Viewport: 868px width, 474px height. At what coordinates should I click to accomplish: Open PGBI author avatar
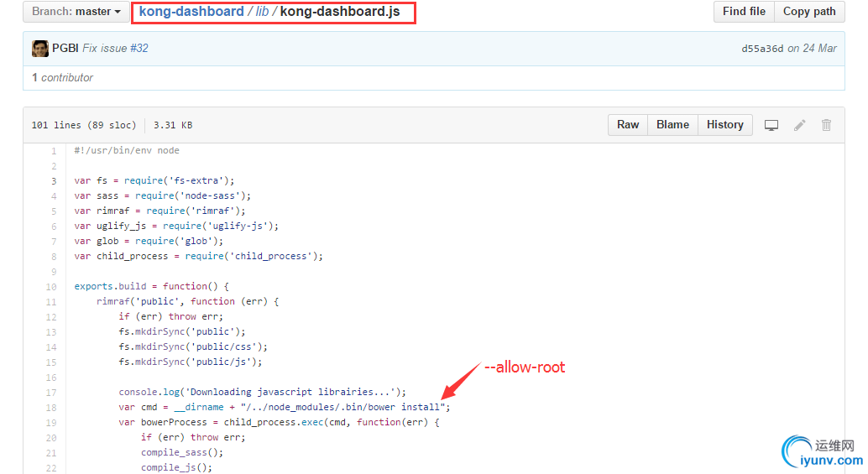tap(39, 48)
